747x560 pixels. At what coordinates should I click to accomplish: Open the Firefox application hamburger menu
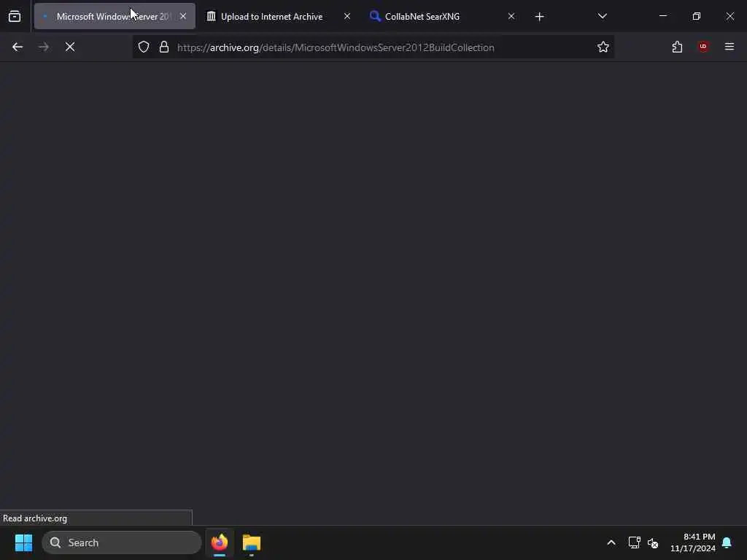click(729, 47)
